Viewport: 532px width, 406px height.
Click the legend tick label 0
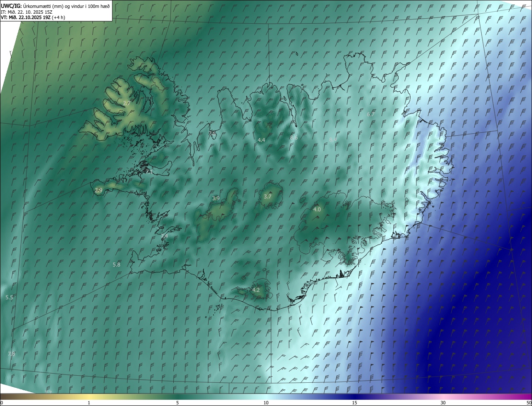pyautogui.click(x=2, y=403)
